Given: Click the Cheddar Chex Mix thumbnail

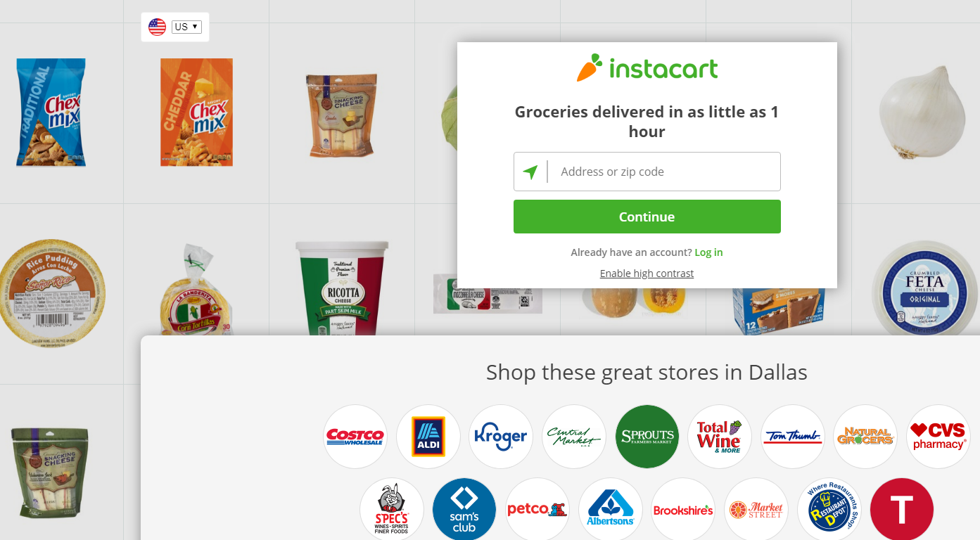Looking at the screenshot, I should pyautogui.click(x=196, y=112).
